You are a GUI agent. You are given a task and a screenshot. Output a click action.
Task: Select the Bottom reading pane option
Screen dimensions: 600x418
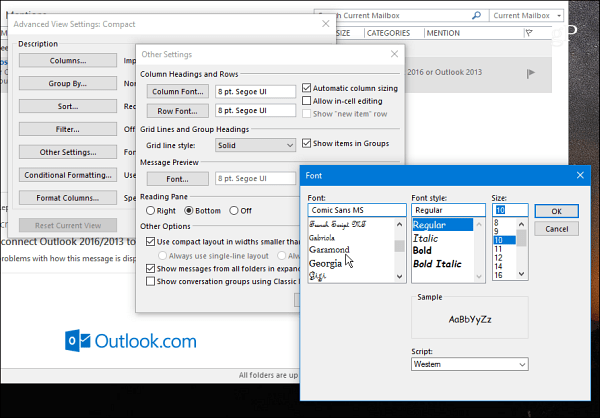tap(188, 211)
